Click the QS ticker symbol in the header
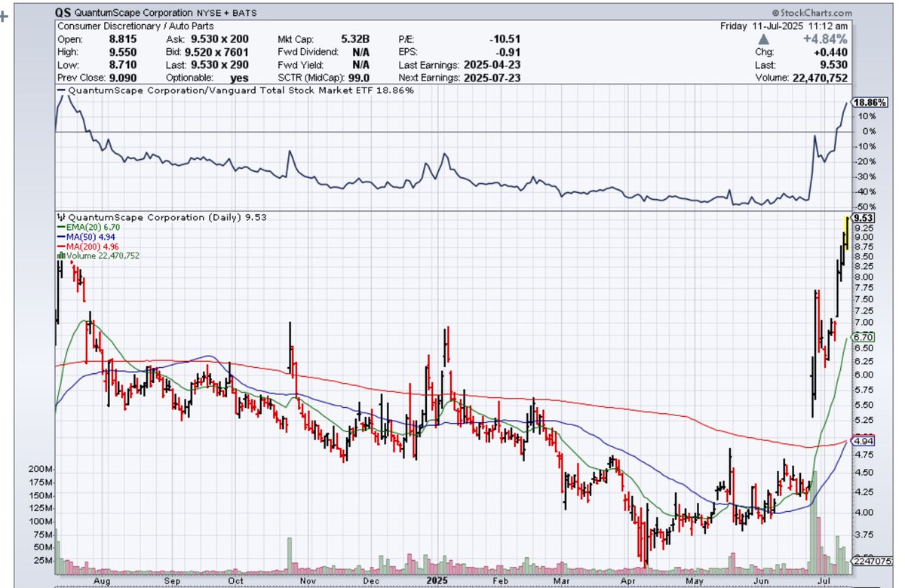The image size is (905, 588). tap(63, 14)
